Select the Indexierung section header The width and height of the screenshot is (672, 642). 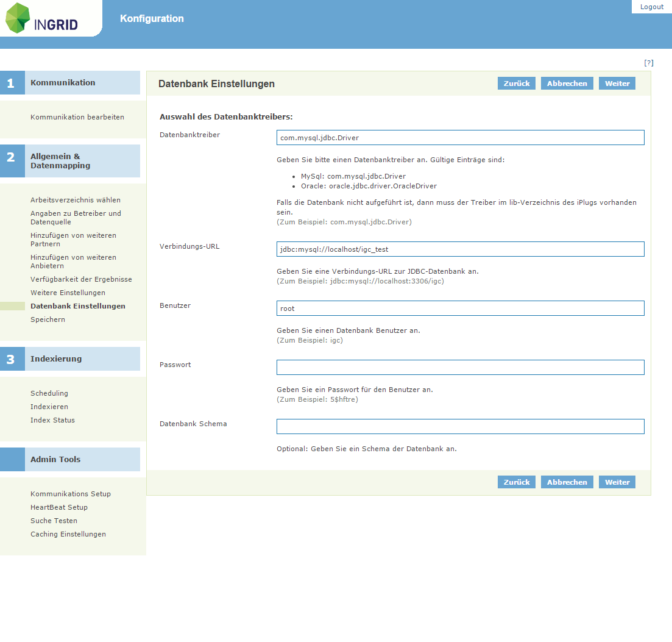coord(56,358)
